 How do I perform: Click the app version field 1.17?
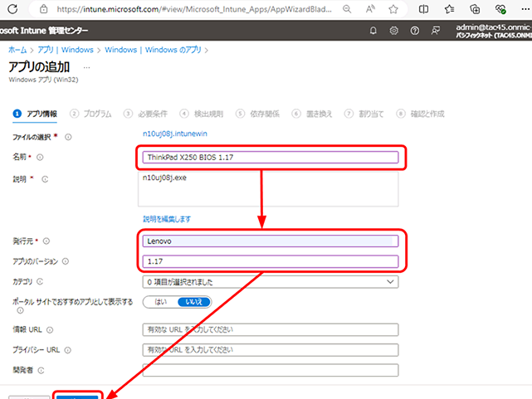coord(271,261)
